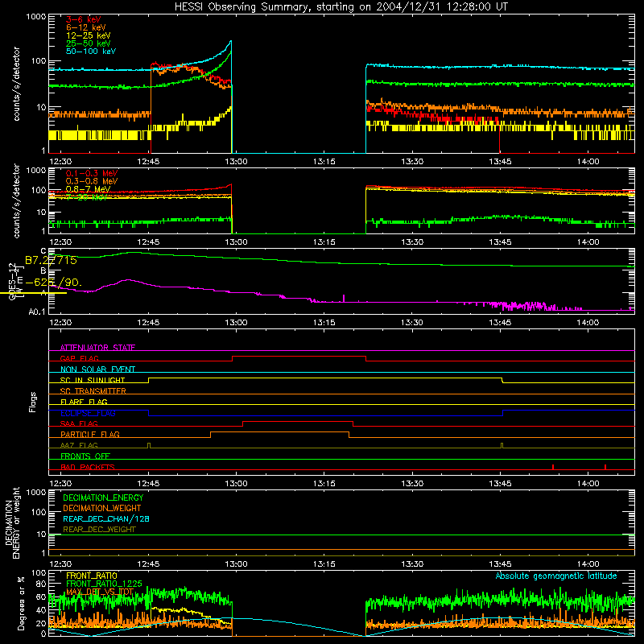
Task: Click the yellow FRONT_RATIO legend label
Action: pos(92,576)
